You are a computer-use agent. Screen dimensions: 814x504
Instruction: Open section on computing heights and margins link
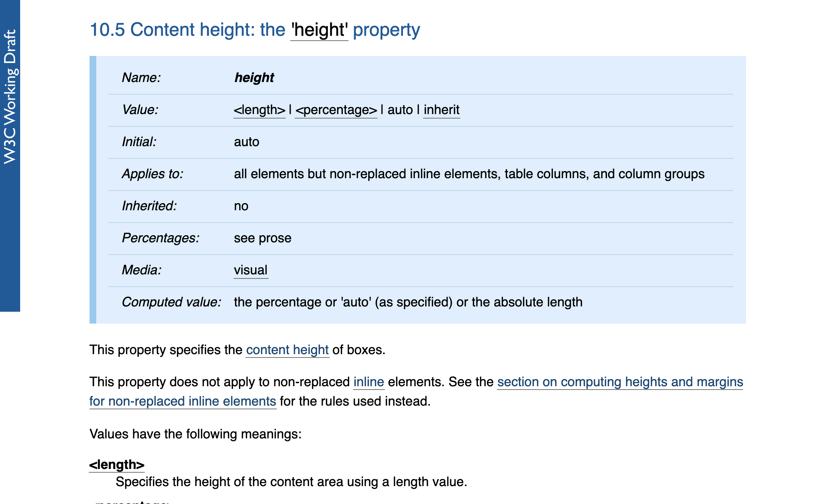click(x=620, y=382)
